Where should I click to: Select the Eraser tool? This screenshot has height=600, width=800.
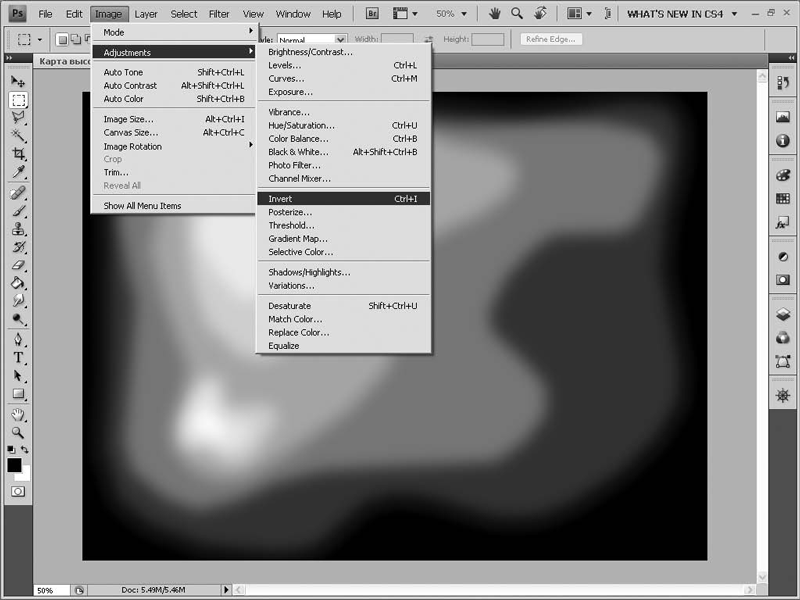click(18, 265)
